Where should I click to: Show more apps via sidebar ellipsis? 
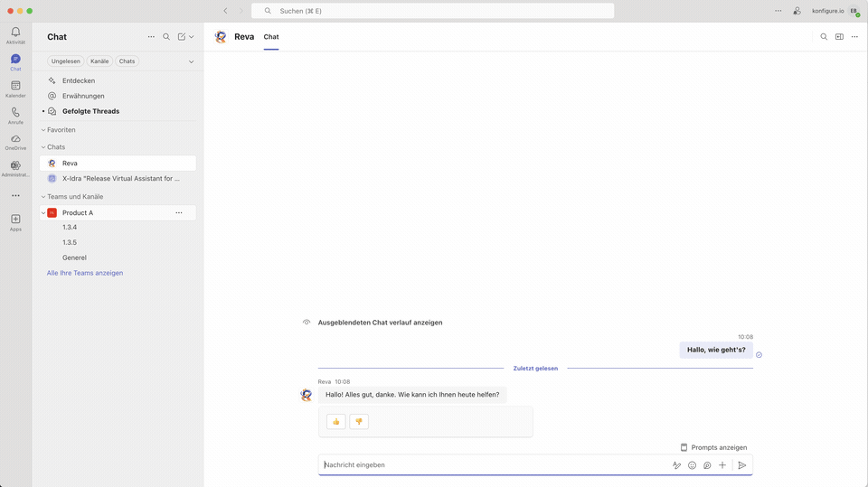point(15,195)
